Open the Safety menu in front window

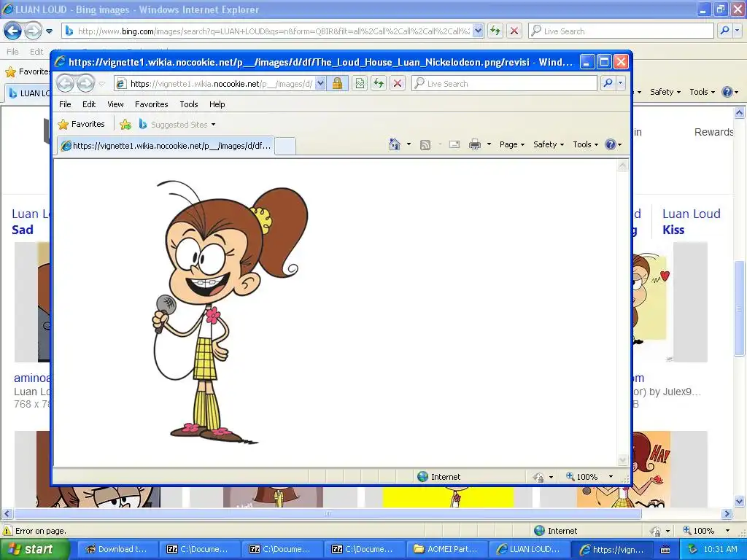pos(549,144)
